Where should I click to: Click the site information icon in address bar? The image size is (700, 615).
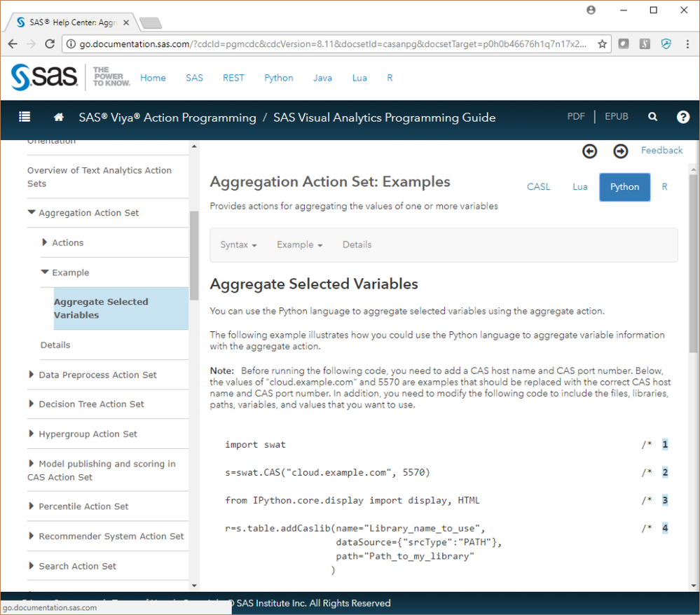pyautogui.click(x=71, y=43)
